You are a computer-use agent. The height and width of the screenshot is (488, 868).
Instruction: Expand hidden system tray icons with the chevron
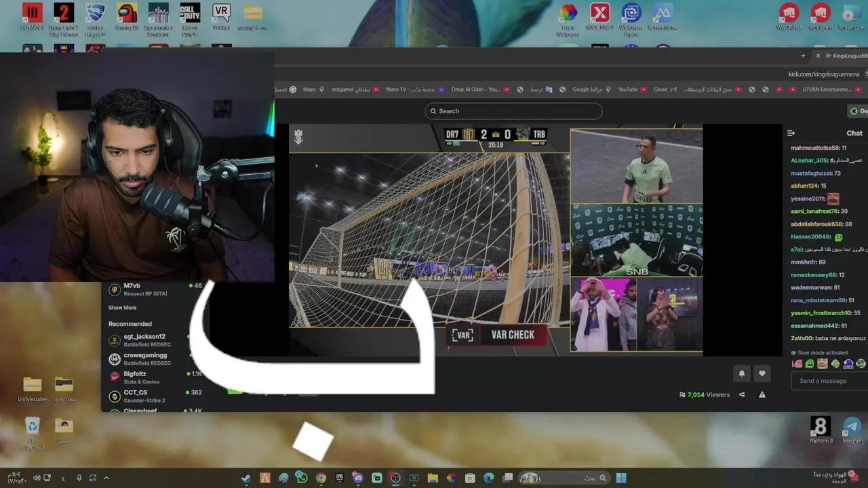click(x=106, y=478)
